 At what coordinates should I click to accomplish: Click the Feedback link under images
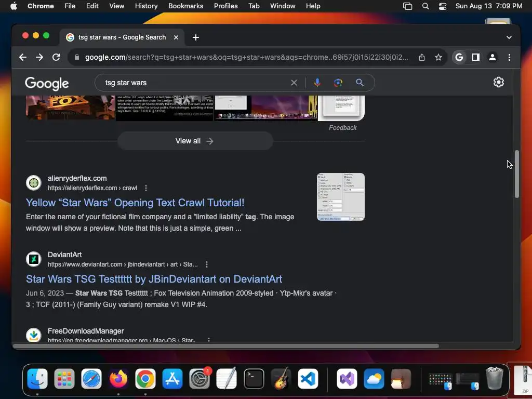343,128
